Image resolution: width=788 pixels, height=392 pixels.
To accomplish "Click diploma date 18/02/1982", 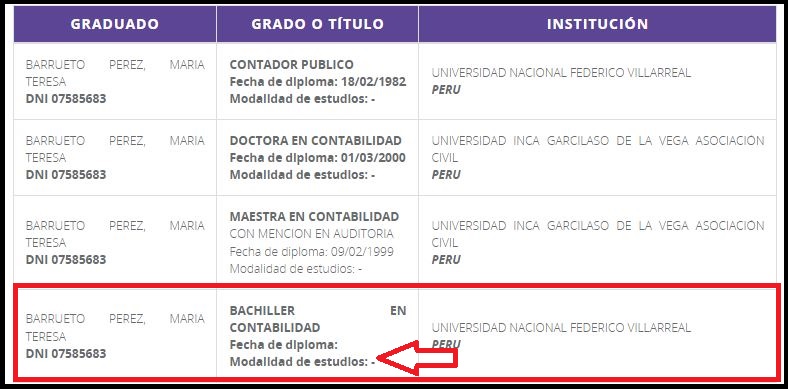I will pos(373,82).
